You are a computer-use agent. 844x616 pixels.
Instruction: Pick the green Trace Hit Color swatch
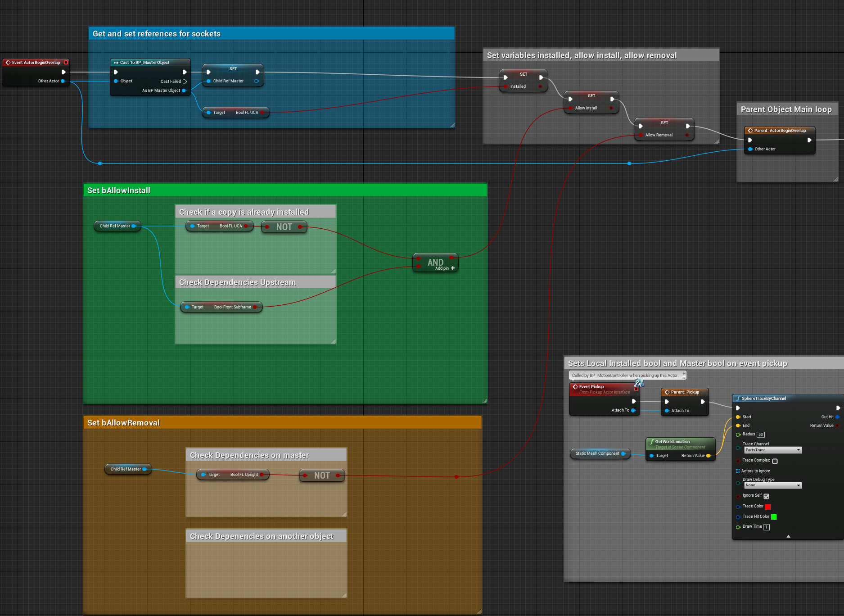click(774, 517)
